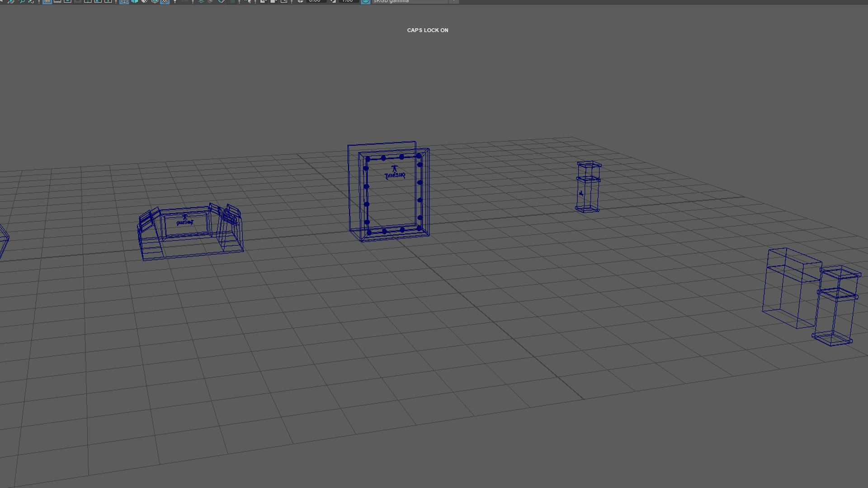
Task: Toggle the X-Ray display icon
Action: pos(263,1)
